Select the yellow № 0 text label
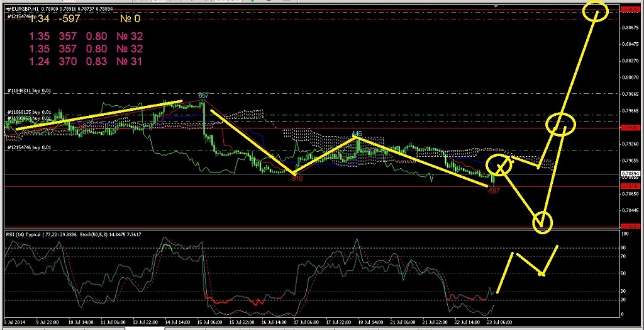 click(x=130, y=20)
